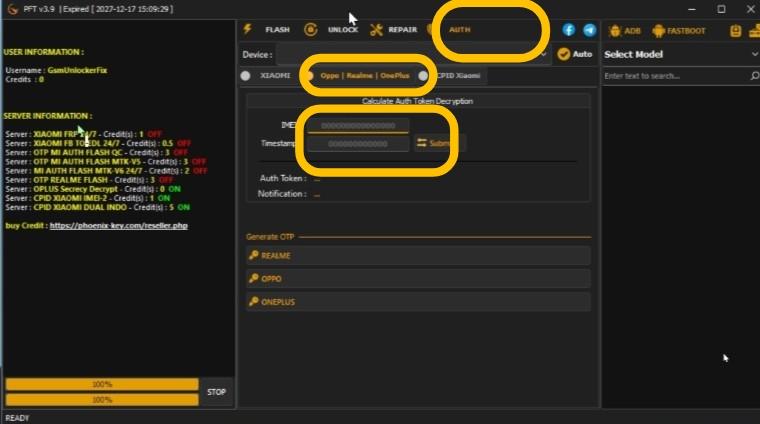This screenshot has width=760, height=424.
Task: Click the clipboard device icon in top bar
Action: point(735,31)
